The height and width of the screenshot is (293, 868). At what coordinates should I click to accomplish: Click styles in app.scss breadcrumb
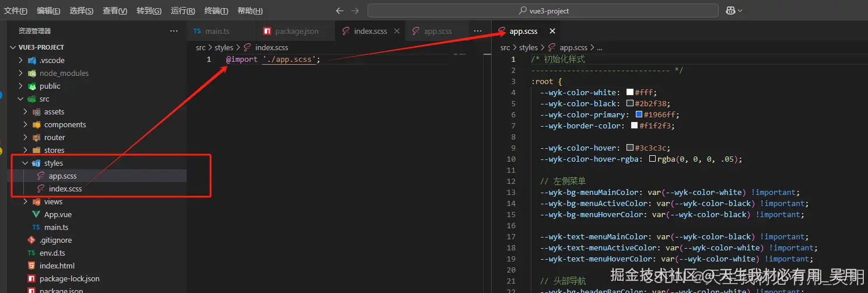point(528,47)
